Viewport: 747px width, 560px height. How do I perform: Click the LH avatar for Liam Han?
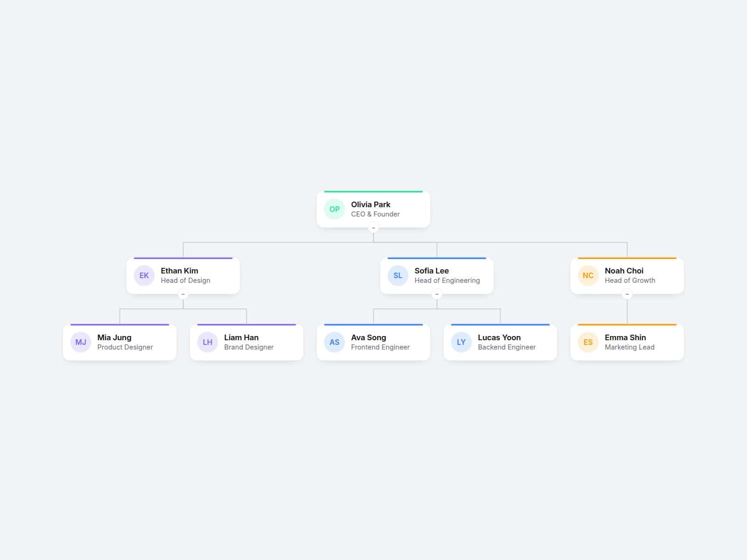(207, 342)
